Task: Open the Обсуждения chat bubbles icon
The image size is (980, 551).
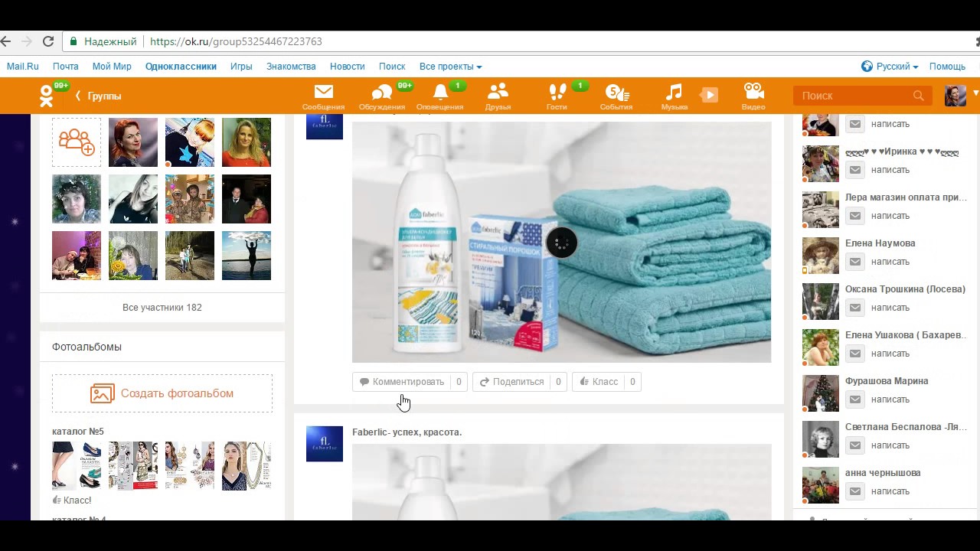Action: (381, 93)
